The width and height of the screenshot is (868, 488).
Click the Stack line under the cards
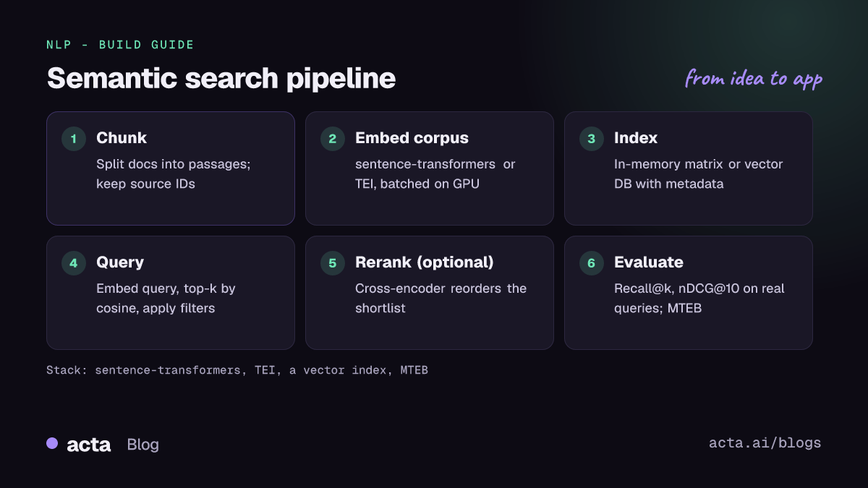237,370
